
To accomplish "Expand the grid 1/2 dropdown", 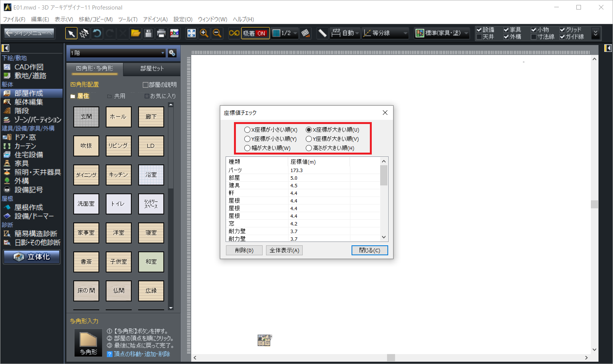I will click(x=295, y=34).
